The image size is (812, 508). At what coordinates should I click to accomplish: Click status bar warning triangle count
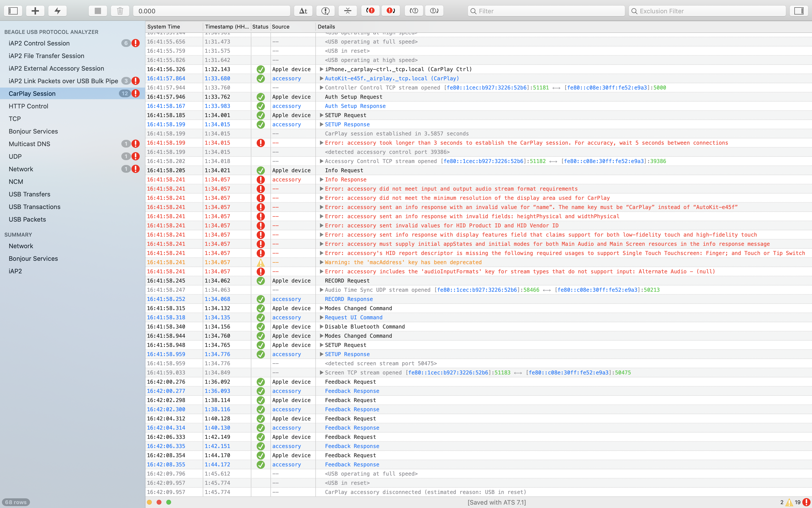pyautogui.click(x=789, y=502)
